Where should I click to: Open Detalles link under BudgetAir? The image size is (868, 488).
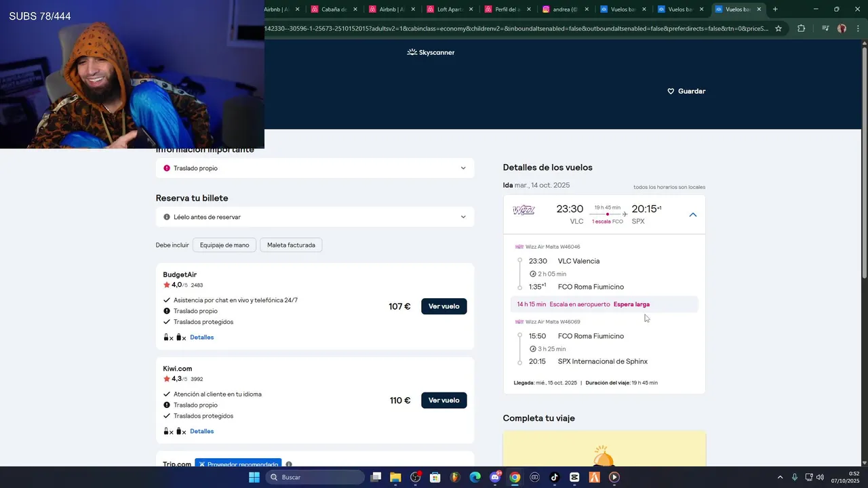[201, 337]
